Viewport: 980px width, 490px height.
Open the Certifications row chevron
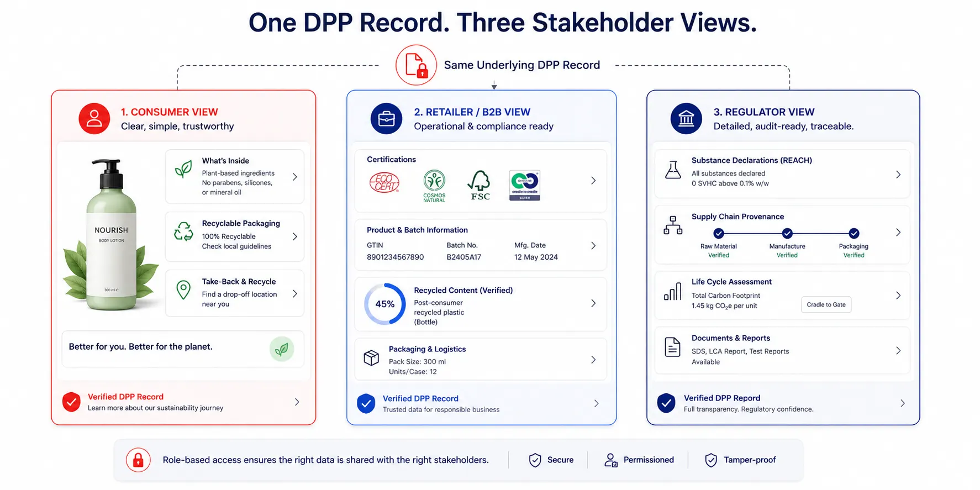[593, 181]
